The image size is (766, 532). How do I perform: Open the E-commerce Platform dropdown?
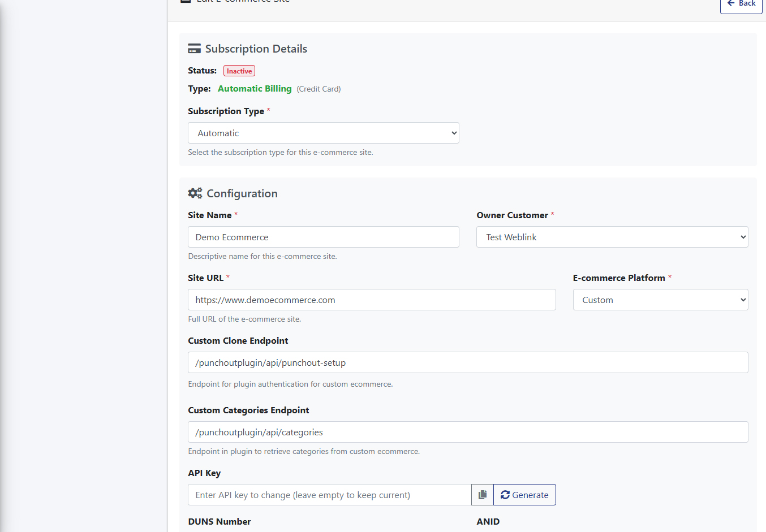click(x=660, y=300)
